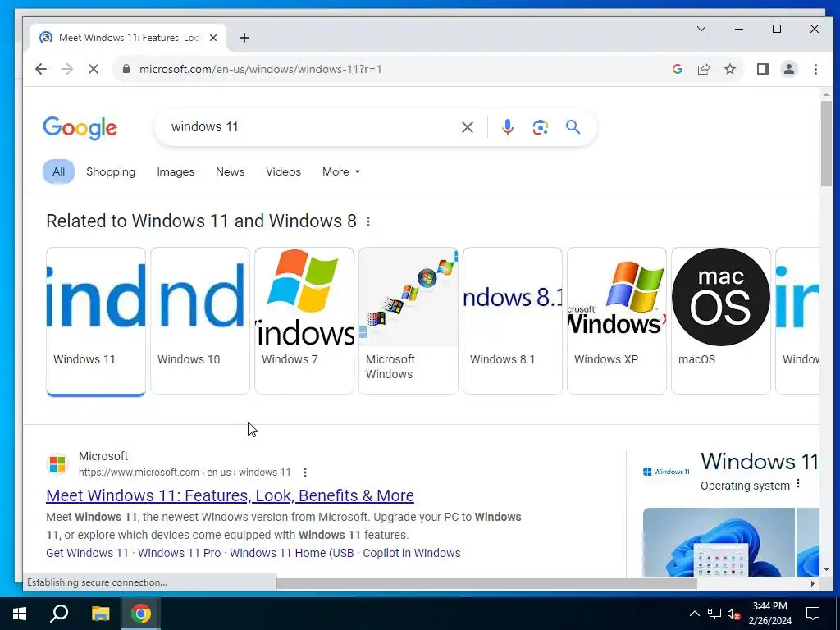Click the taskbar clock and date

tap(769, 614)
